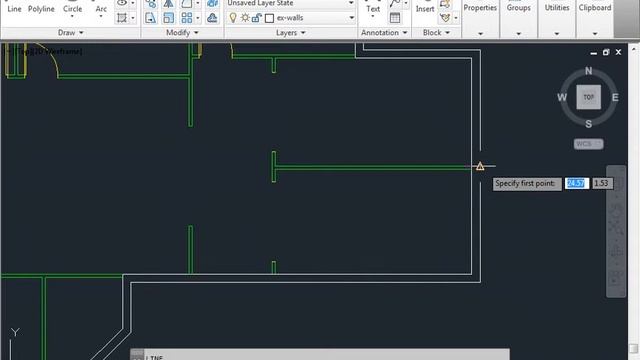Click the Scale tool icon
Screen dimensions: 640x360
point(168,18)
